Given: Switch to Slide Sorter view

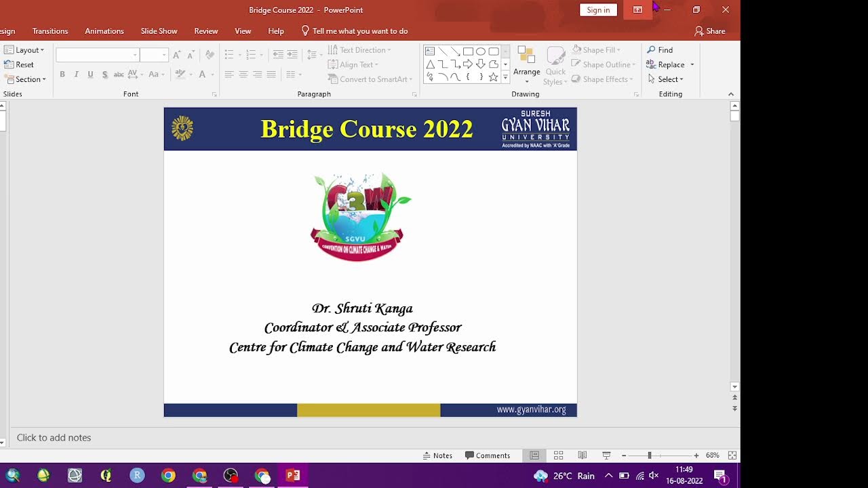Looking at the screenshot, I should pyautogui.click(x=559, y=455).
